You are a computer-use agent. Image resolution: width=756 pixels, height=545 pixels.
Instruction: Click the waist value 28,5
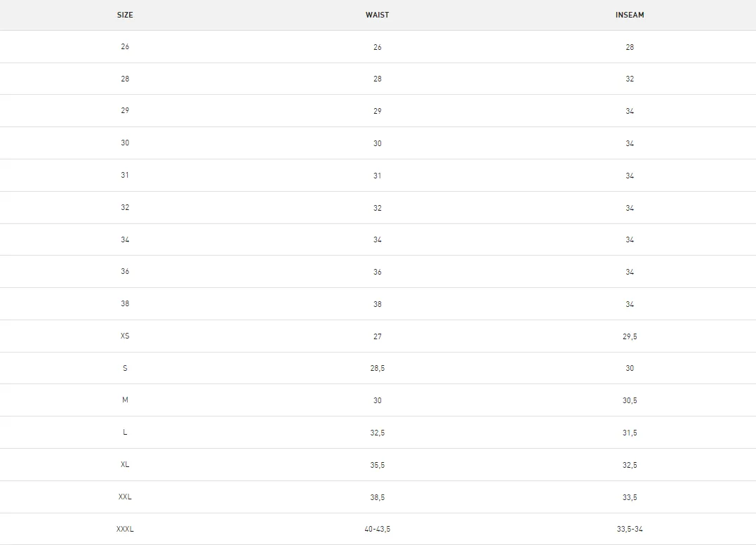tap(377, 368)
